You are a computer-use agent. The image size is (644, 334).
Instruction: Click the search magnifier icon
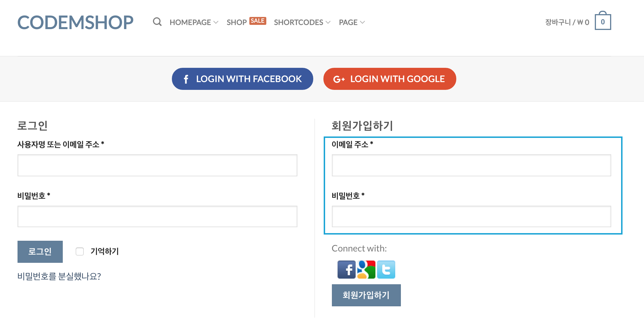[157, 22]
